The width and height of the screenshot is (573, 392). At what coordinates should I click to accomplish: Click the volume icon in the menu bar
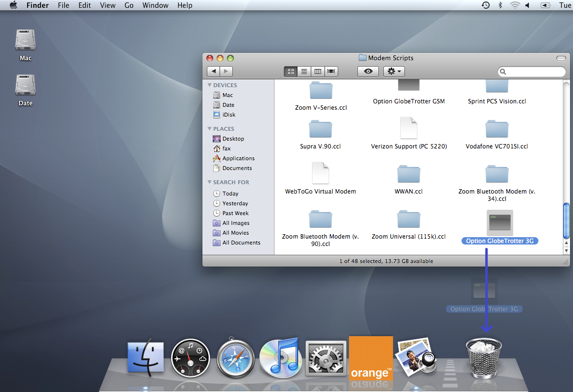click(x=528, y=5)
